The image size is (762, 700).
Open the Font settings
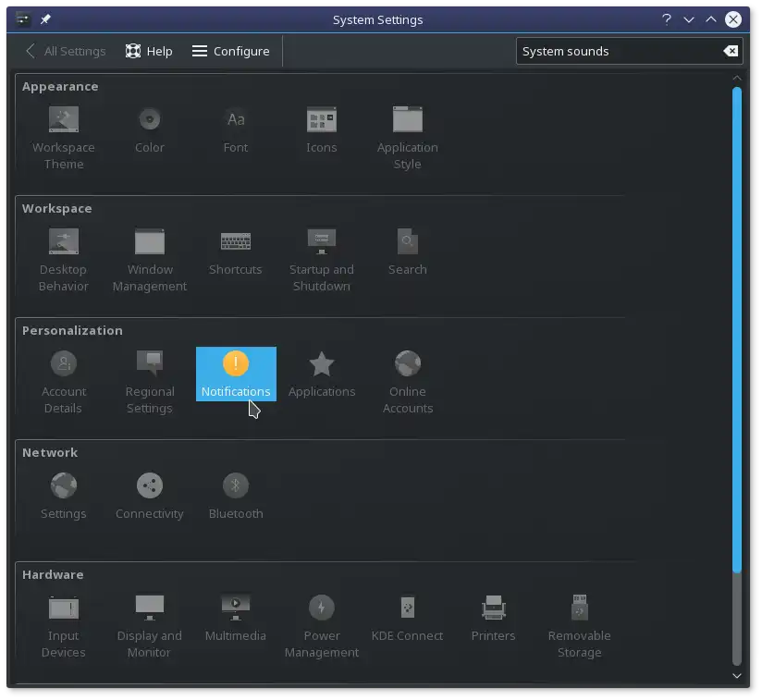coord(236,129)
